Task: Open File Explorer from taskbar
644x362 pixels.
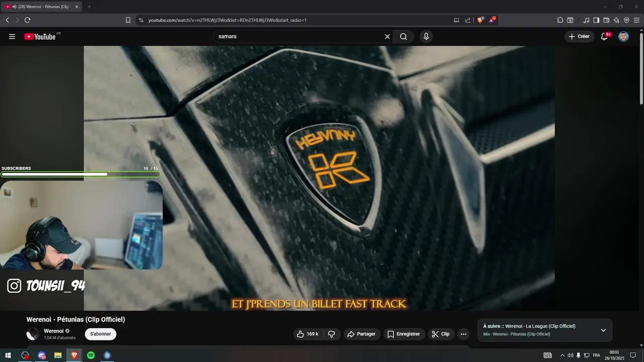Action: click(58, 355)
